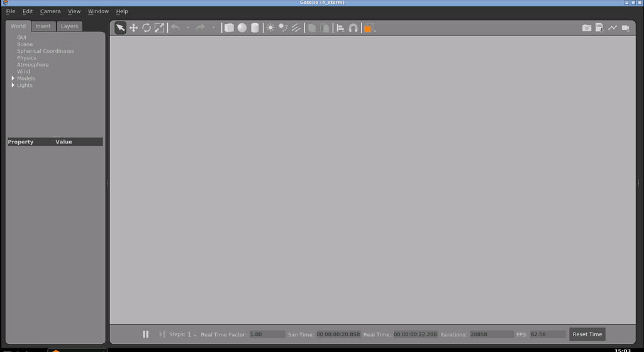Toggle snap mode magnet icon
This screenshot has width=644, height=352.
[x=353, y=28]
